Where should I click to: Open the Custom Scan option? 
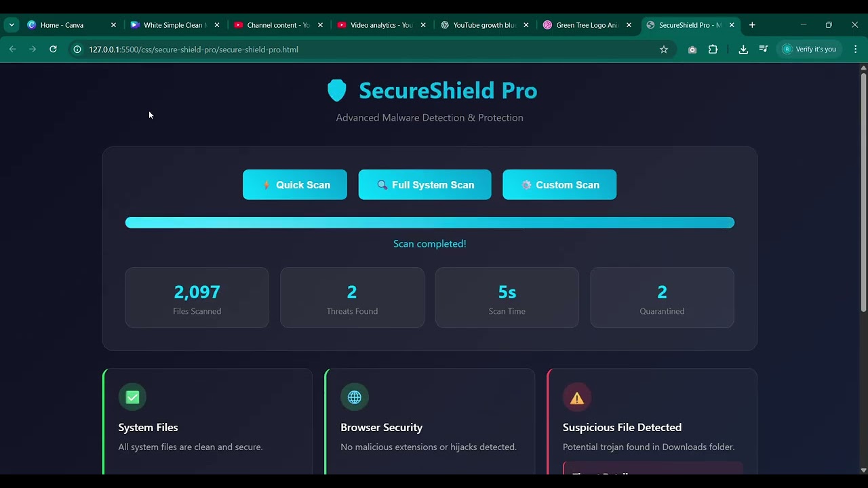559,184
